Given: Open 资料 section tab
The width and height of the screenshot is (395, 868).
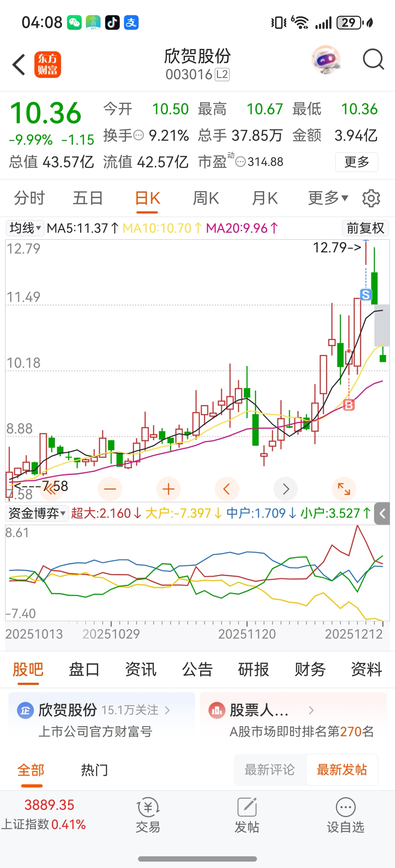Looking at the screenshot, I should coord(367,669).
